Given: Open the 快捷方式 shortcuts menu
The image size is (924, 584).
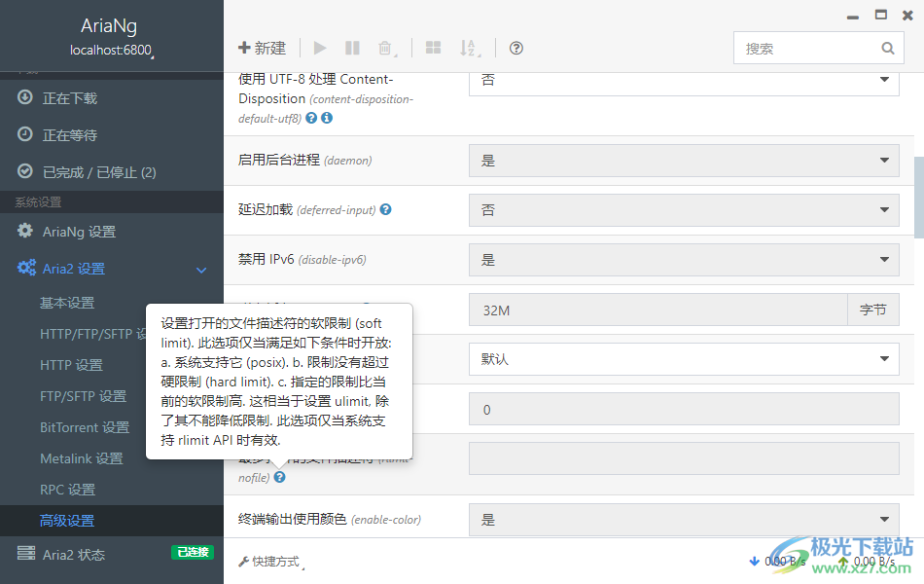Looking at the screenshot, I should tap(271, 562).
